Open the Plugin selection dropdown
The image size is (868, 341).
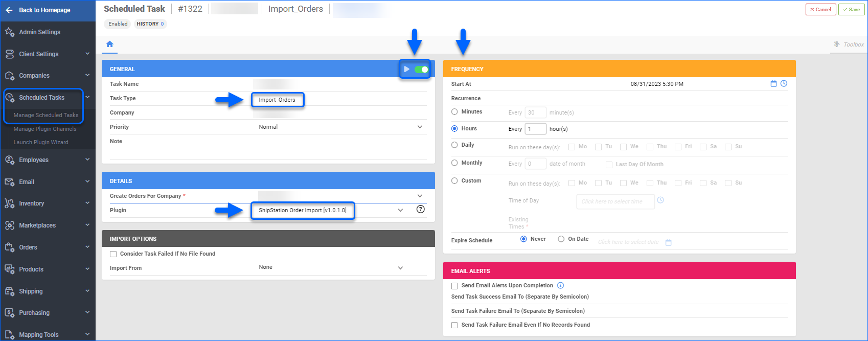400,210
